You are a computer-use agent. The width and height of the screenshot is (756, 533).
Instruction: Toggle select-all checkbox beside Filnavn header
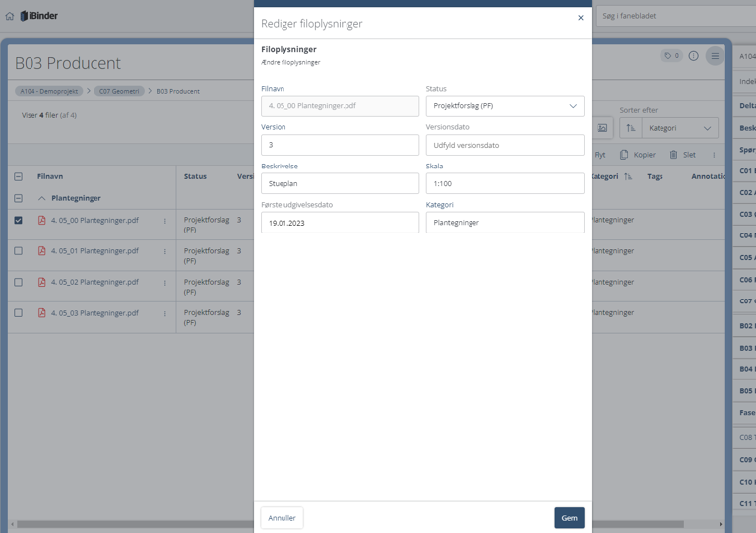coord(18,177)
